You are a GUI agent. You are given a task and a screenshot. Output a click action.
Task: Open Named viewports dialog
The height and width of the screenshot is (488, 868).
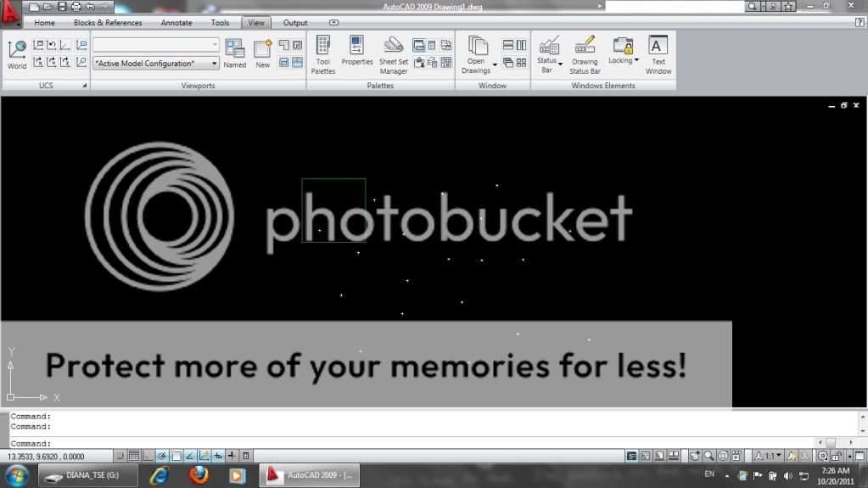235,53
